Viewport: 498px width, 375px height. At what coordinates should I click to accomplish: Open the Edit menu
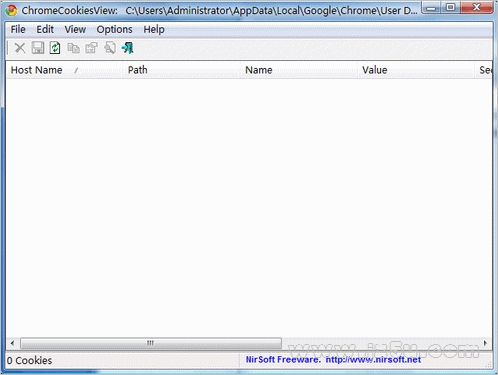tap(45, 29)
